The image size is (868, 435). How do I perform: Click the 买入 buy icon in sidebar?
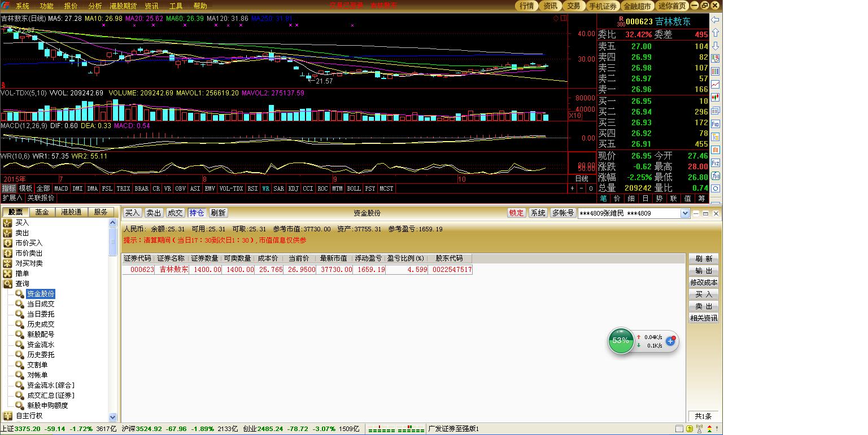(7, 223)
